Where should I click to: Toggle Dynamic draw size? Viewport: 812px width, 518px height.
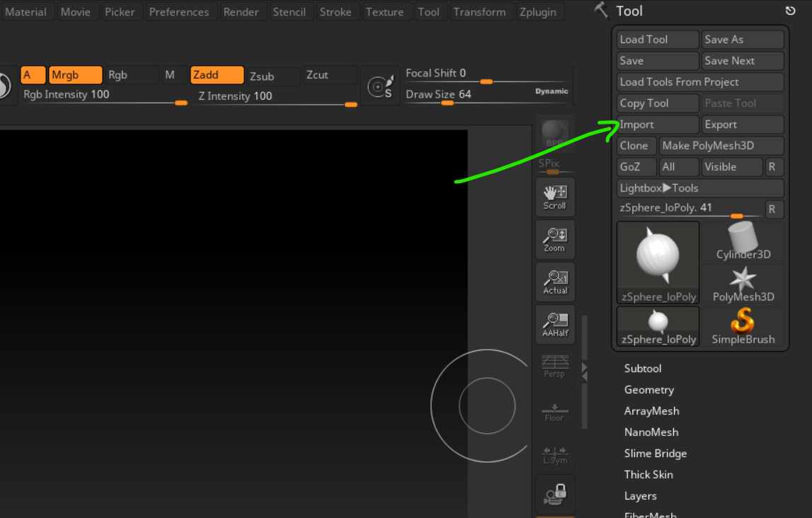(x=551, y=91)
